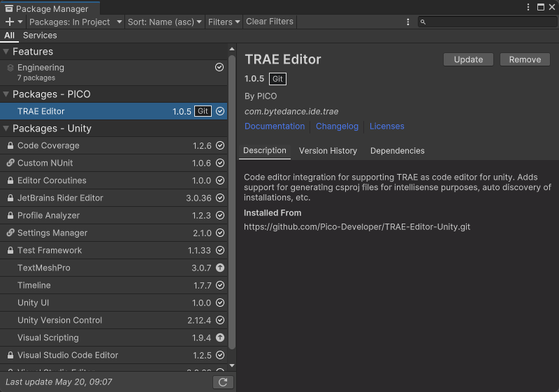Select the Test Framework package

pyautogui.click(x=113, y=250)
